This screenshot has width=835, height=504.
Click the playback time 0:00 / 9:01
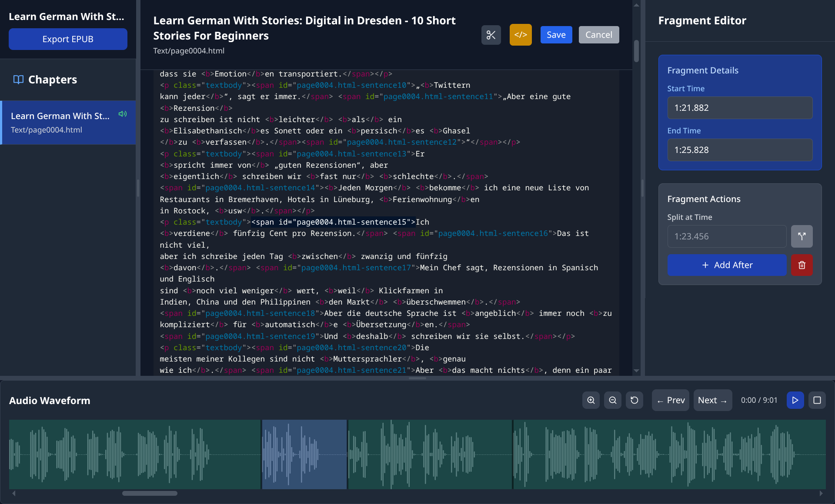[x=759, y=400]
